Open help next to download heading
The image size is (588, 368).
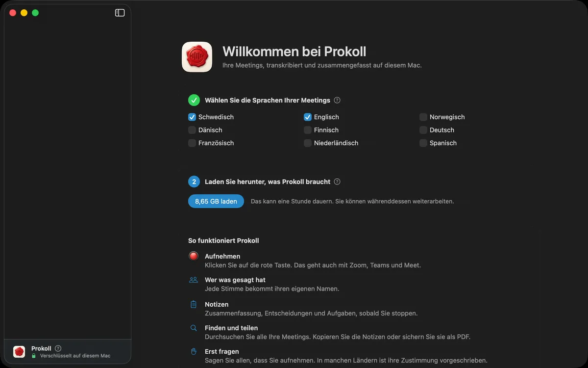(337, 182)
